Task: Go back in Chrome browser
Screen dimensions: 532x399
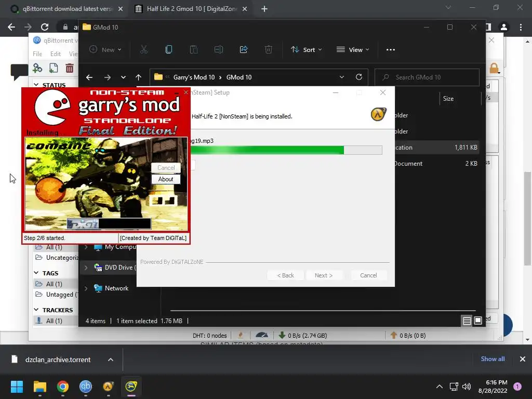Action: [x=11, y=27]
